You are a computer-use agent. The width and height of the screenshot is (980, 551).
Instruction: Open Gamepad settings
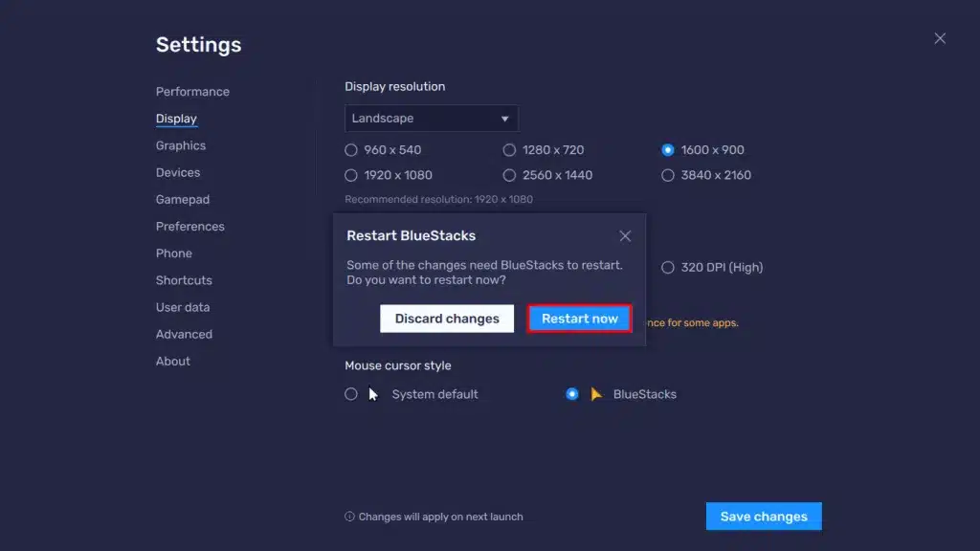183,199
